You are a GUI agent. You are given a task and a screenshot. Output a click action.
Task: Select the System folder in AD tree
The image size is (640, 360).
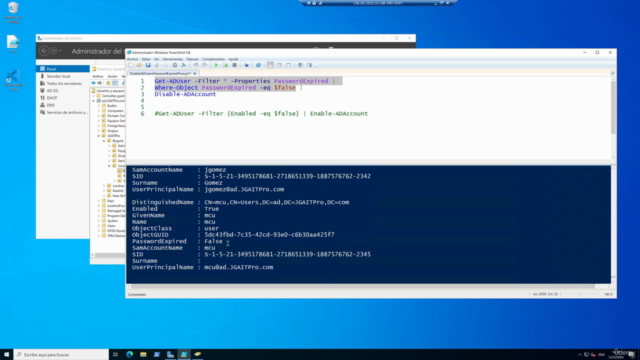[x=110, y=221]
